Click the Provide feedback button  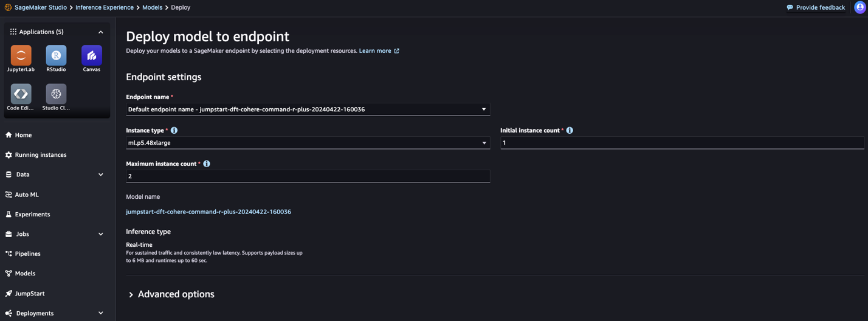[816, 7]
